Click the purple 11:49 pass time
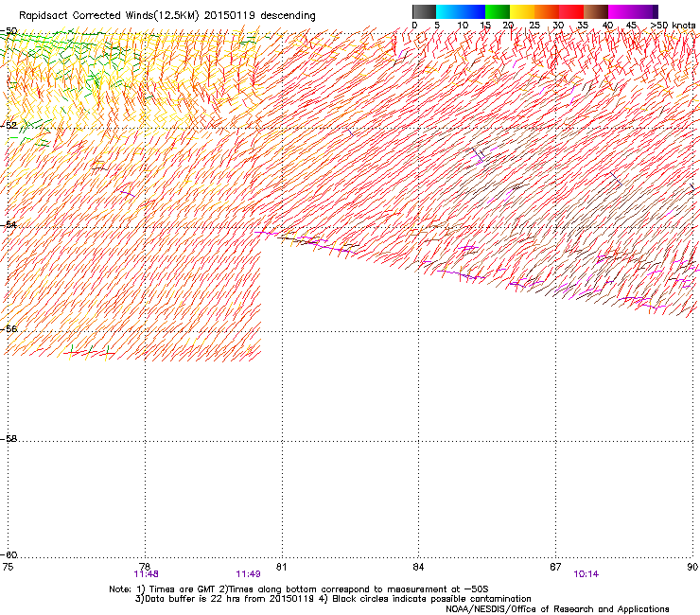 pyautogui.click(x=248, y=574)
